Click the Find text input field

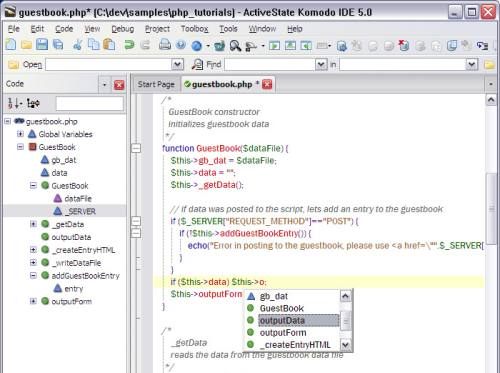coord(270,64)
